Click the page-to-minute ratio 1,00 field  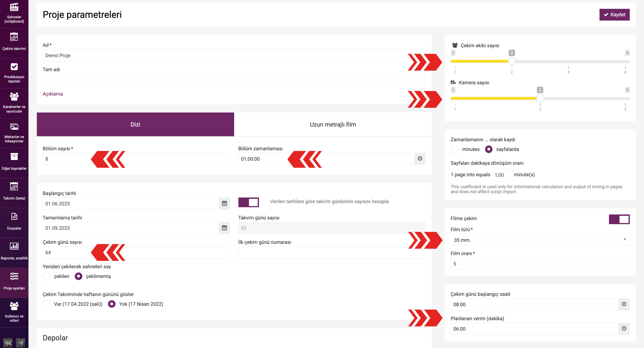502,175
